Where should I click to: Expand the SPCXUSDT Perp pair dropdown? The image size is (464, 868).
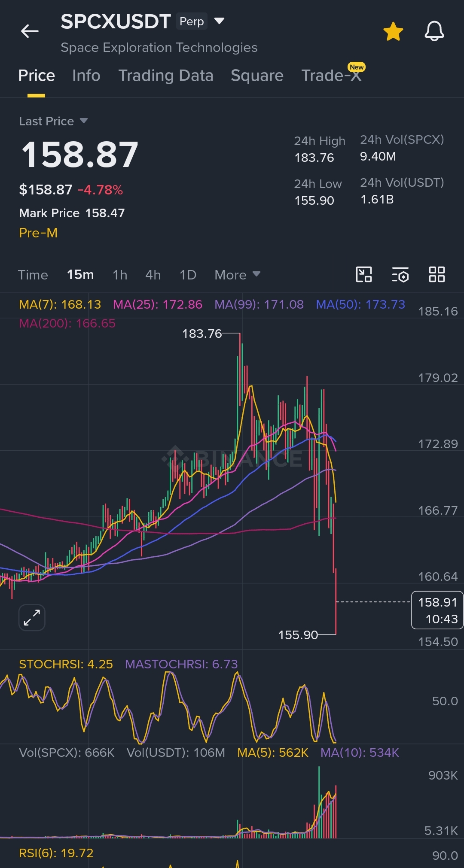click(219, 21)
